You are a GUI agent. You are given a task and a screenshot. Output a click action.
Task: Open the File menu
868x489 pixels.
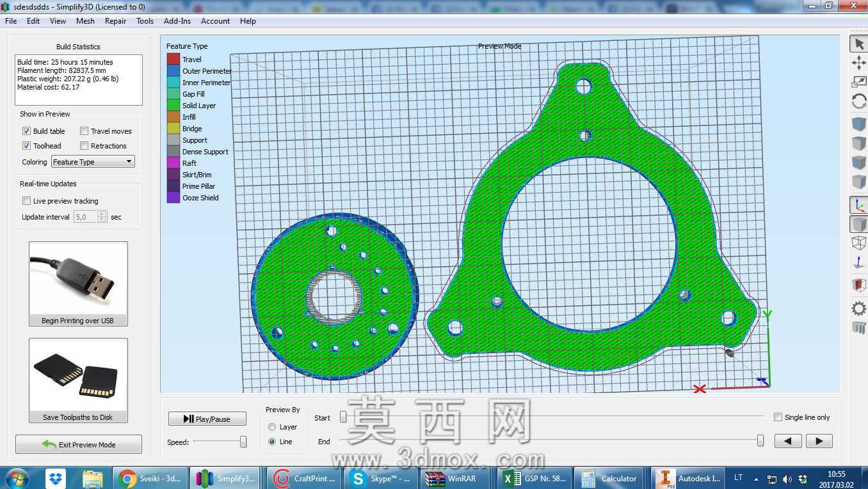pos(11,21)
